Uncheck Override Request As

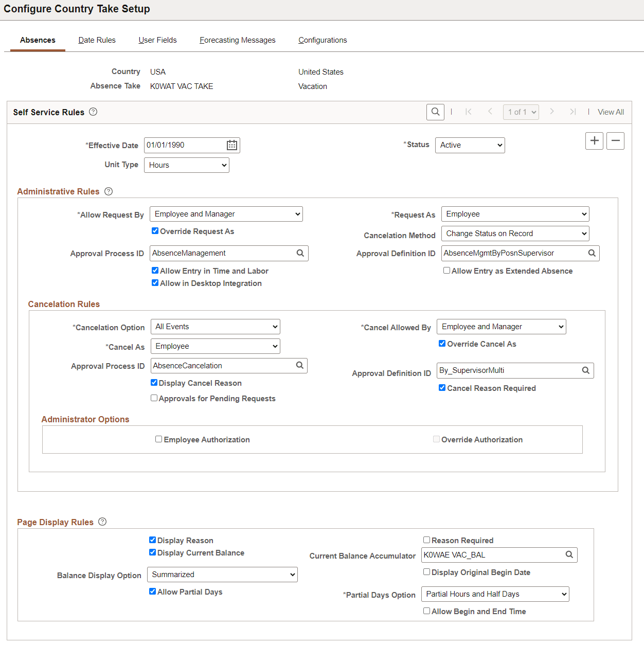(x=155, y=231)
